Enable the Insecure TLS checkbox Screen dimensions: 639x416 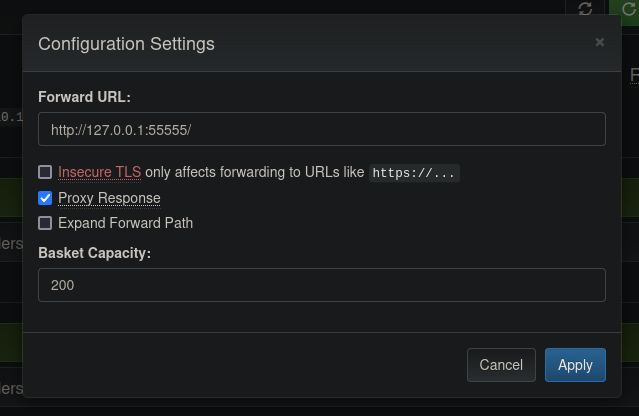click(45, 172)
